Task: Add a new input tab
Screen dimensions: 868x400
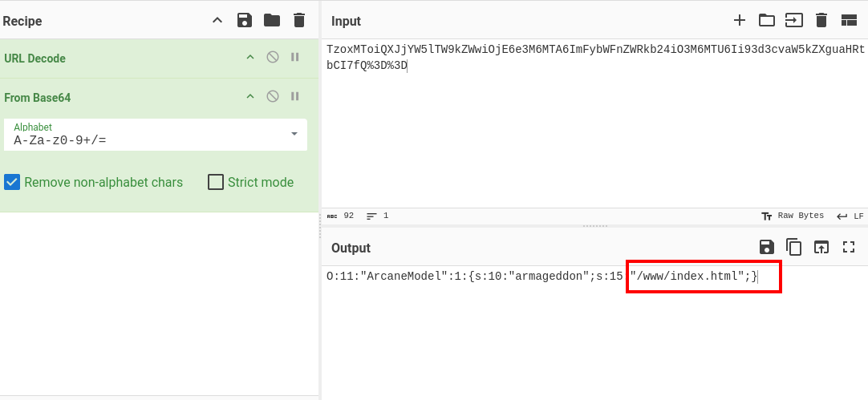Action: [x=740, y=21]
